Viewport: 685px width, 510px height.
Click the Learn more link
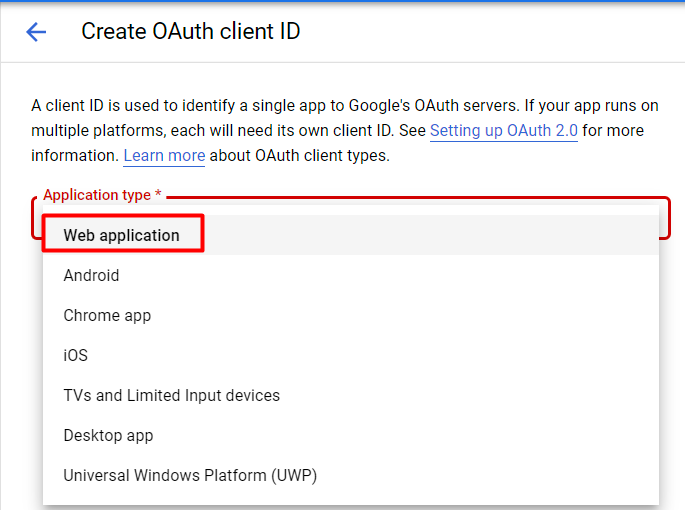pos(164,156)
